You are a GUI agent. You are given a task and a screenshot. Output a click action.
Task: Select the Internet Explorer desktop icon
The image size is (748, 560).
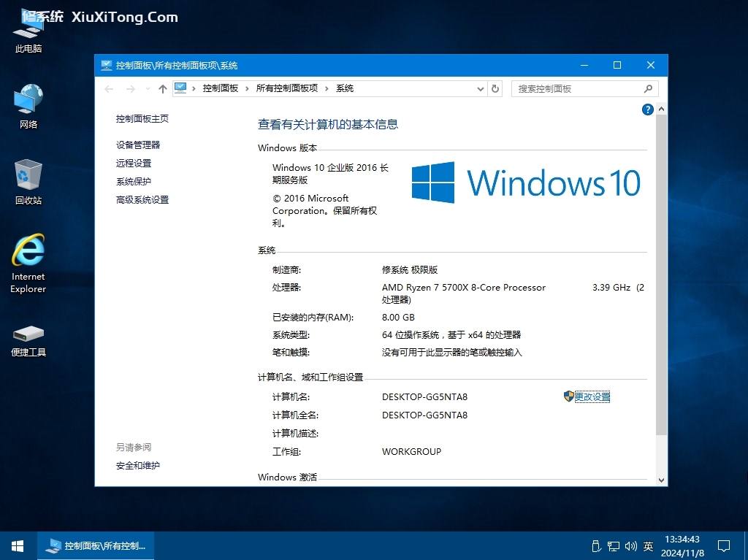click(x=28, y=264)
